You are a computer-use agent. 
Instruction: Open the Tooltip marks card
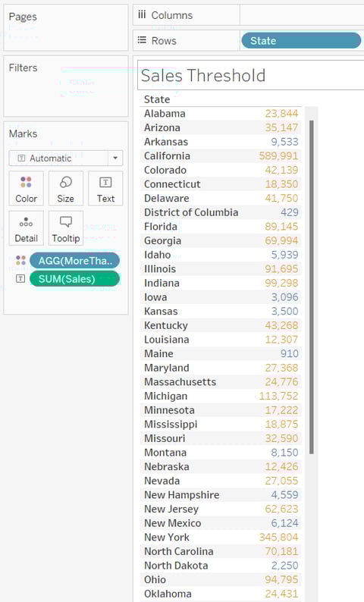click(66, 228)
